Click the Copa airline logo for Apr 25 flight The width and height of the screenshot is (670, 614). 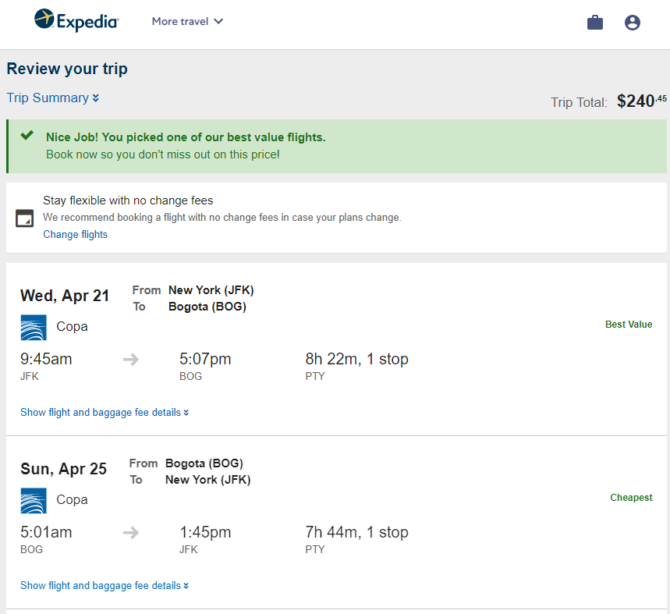click(x=33, y=500)
